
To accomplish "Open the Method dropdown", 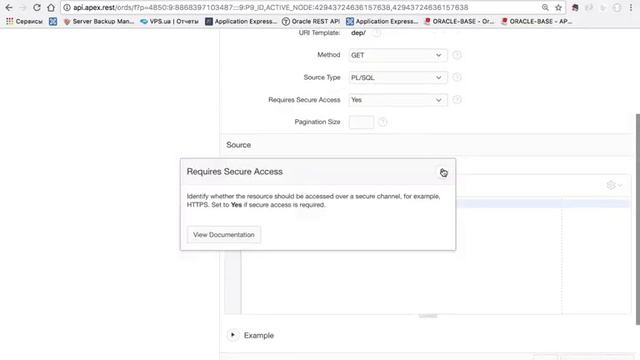I will [398, 55].
